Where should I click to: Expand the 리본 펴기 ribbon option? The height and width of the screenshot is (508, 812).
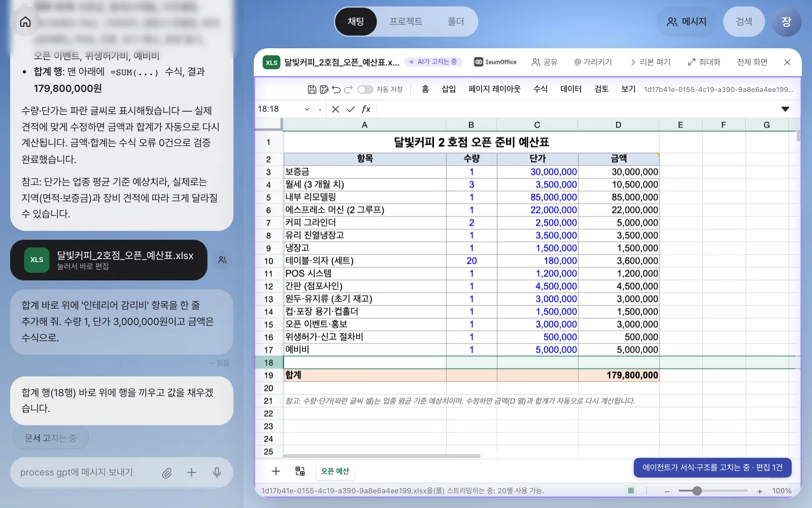coord(650,62)
